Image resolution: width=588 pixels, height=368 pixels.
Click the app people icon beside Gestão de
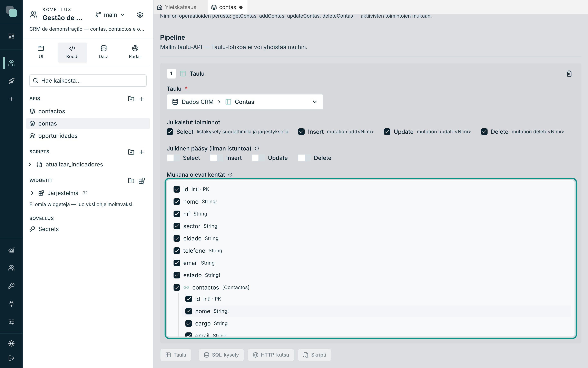[33, 15]
